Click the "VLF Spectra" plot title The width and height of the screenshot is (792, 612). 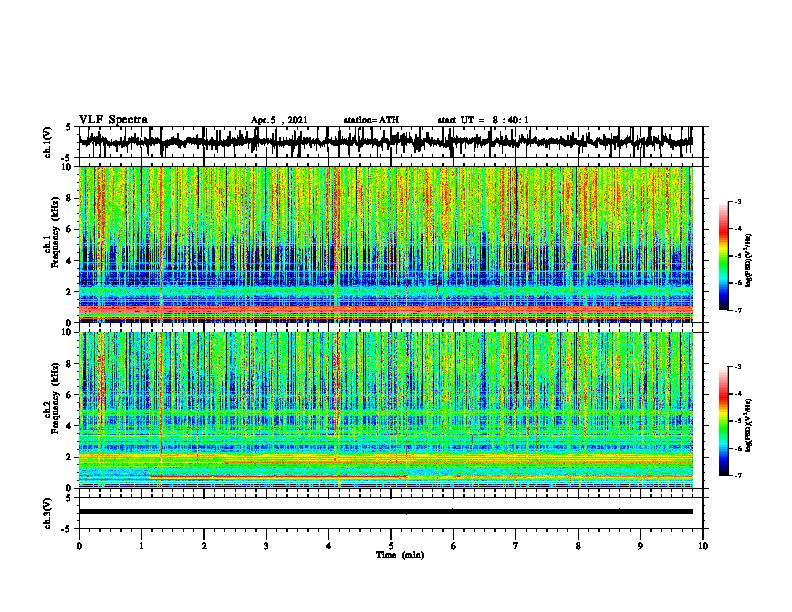pos(113,120)
